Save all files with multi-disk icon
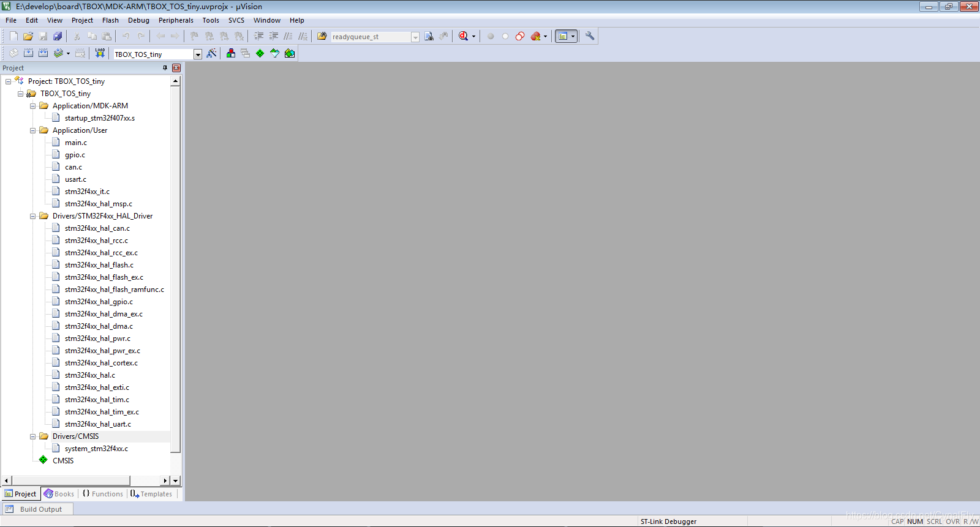Screen dimensions: 980x527 (58, 36)
